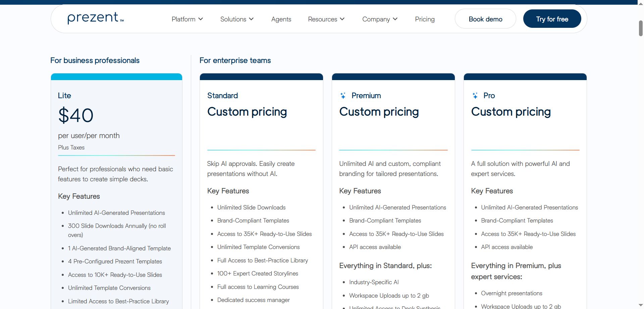
Task: Click Standard's 'Access to 35K+ Ready-to-Use Slides'
Action: click(265, 234)
